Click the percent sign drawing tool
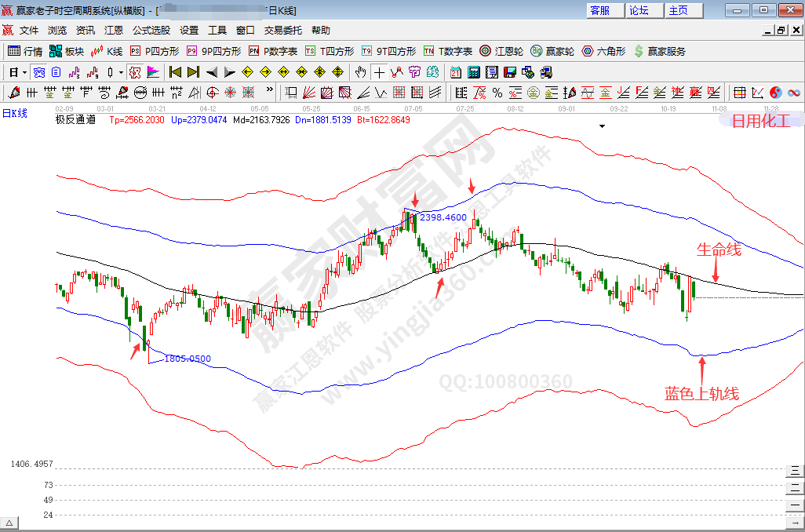The height and width of the screenshot is (532, 805). pos(497,93)
